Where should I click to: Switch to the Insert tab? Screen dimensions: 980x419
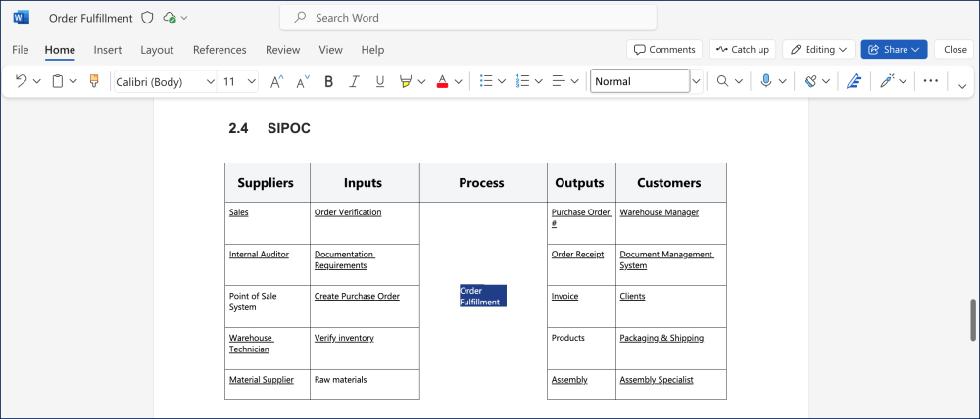coord(108,50)
